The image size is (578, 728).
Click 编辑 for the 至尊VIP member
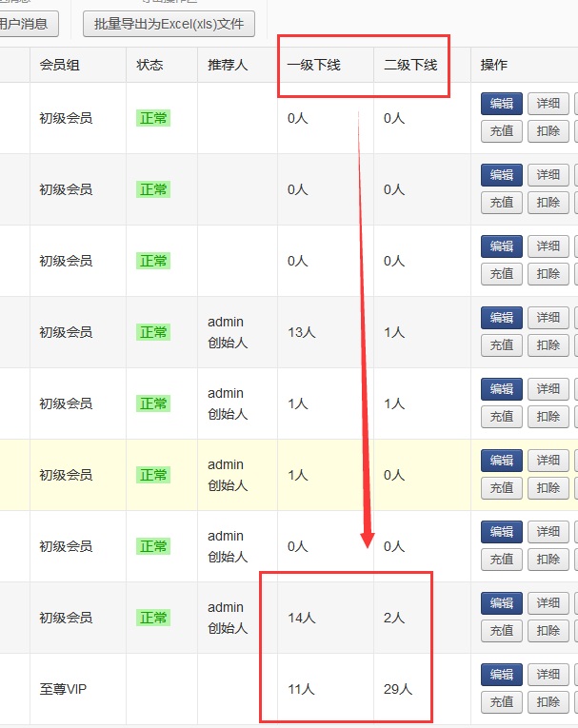502,674
